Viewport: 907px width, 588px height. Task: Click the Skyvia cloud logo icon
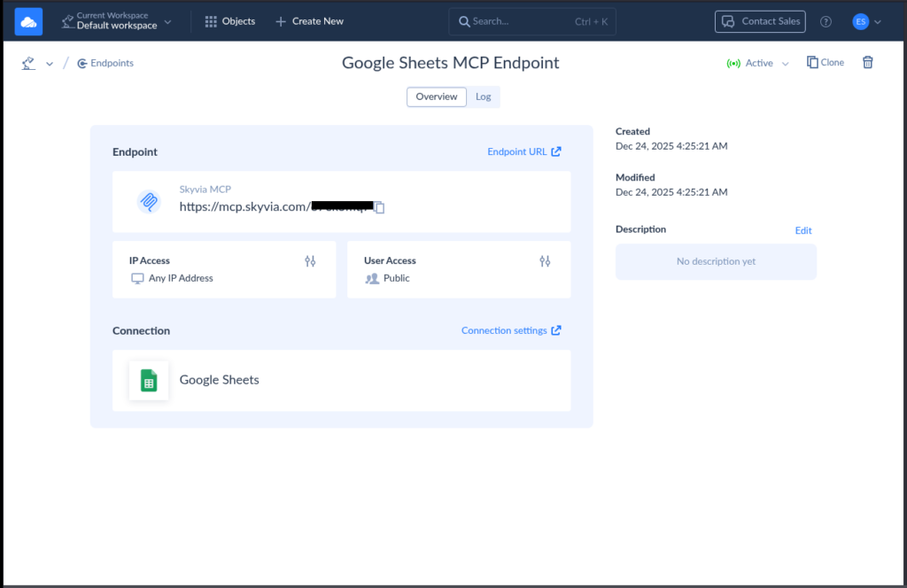coord(28,21)
